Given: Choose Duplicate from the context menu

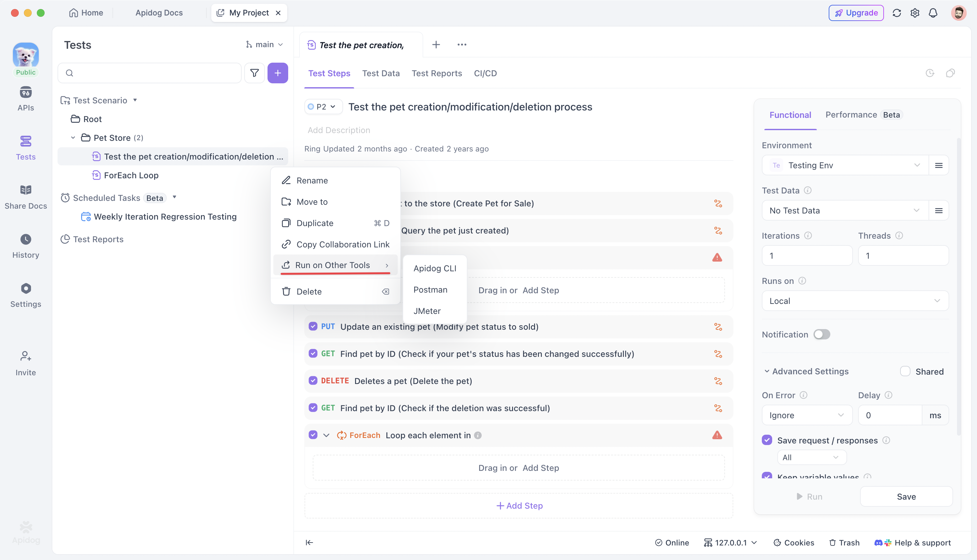Looking at the screenshot, I should click(335, 223).
